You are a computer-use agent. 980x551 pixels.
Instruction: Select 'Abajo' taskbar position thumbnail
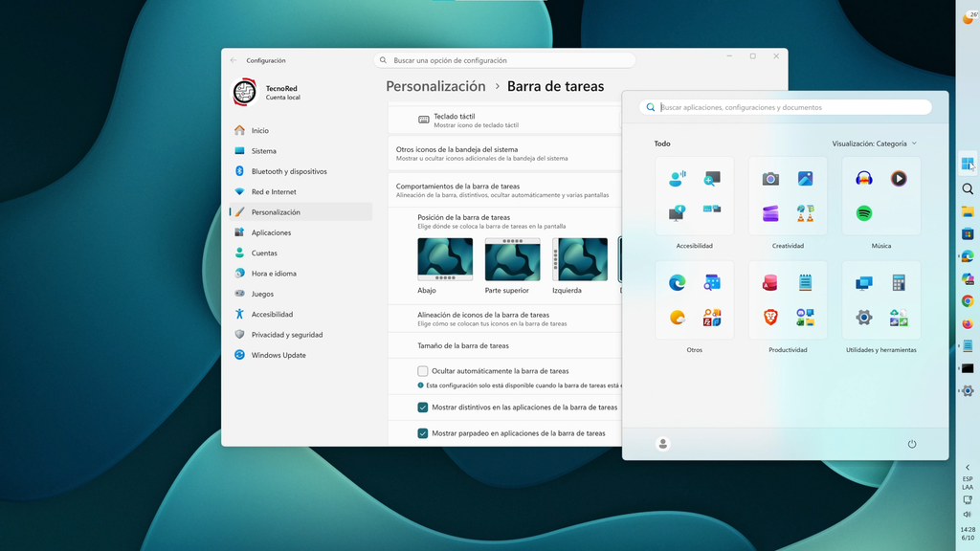coord(445,259)
